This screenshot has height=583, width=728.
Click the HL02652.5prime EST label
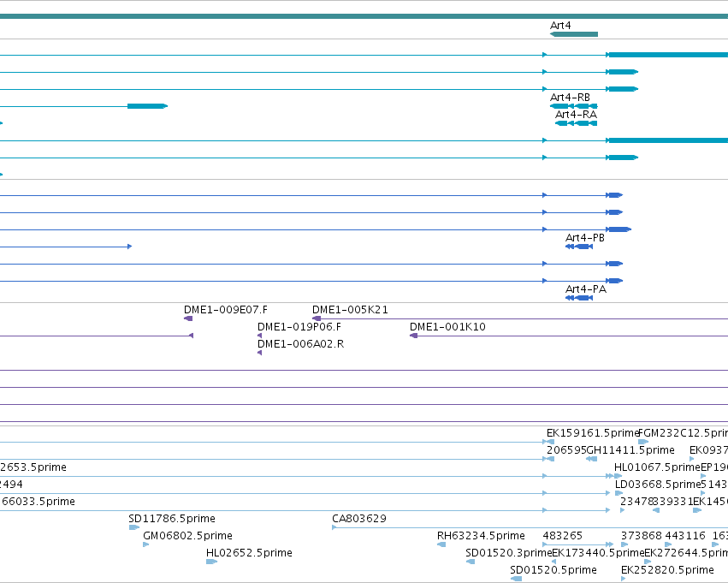click(249, 553)
